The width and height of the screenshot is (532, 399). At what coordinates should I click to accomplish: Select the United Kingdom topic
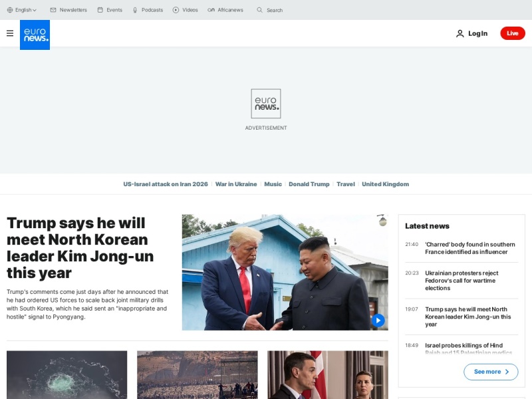click(x=386, y=184)
